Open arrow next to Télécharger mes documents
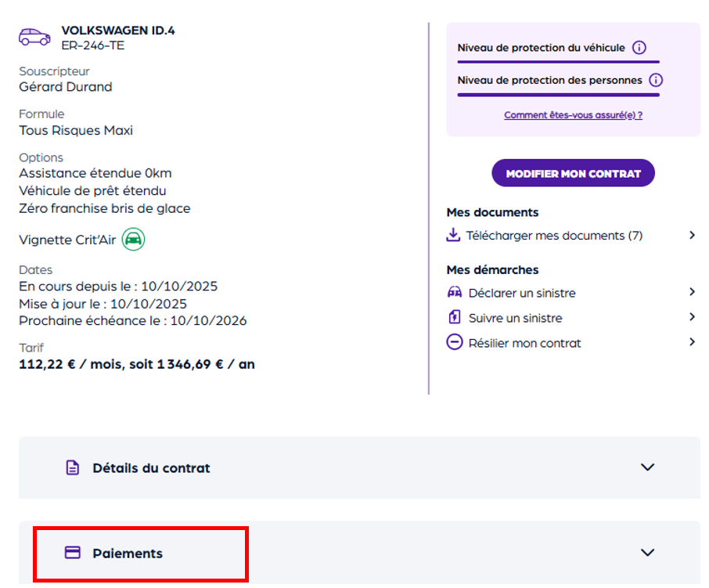The height and width of the screenshot is (588, 709). (x=692, y=235)
